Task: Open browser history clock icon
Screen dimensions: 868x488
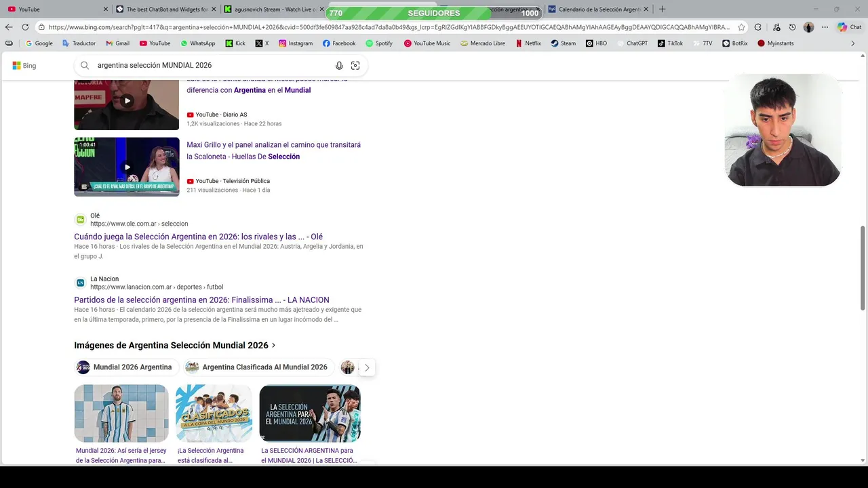Action: (792, 27)
